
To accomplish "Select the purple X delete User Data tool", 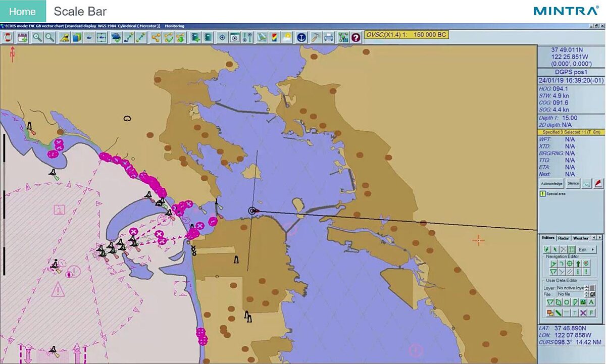I will point(583,313).
